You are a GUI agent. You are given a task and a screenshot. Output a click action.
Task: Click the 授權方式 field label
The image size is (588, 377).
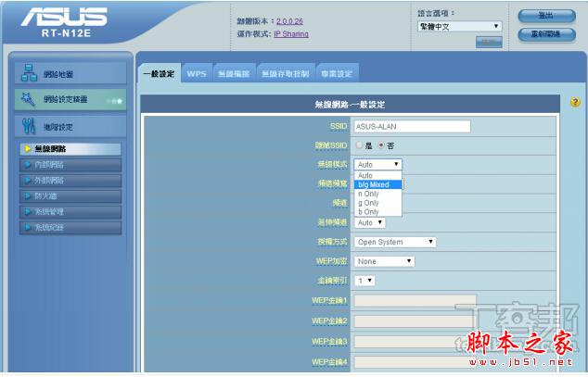pos(332,242)
